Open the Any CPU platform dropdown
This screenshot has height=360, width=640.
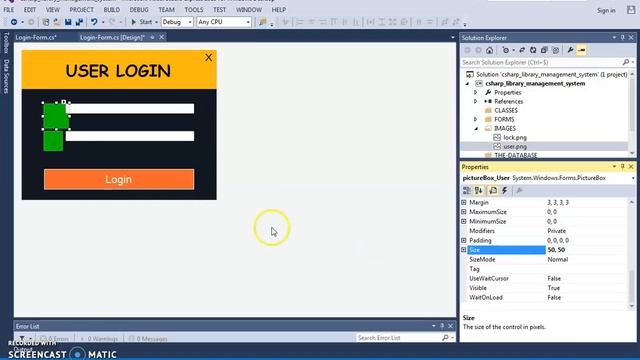point(248,22)
